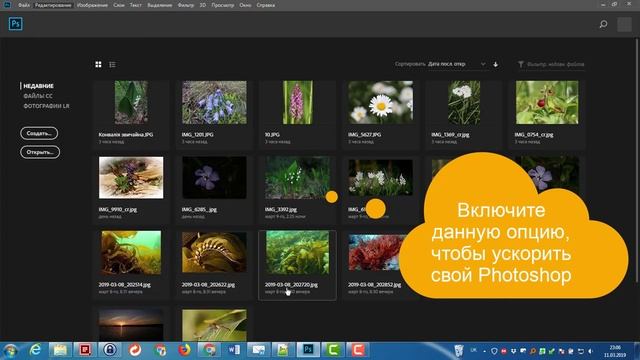Open IMG_9910_cr.jpg blurred flower thumbnail
Screen dimensions: 640x360
point(131,178)
